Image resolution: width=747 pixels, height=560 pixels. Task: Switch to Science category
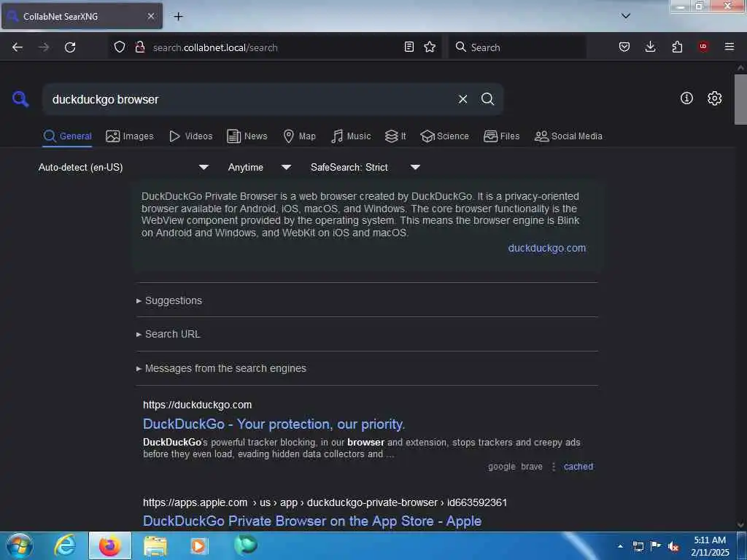444,136
